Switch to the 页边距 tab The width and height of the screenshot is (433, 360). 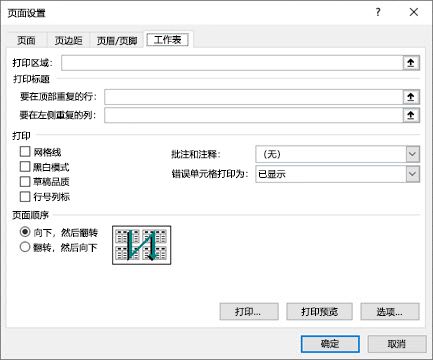click(x=69, y=40)
